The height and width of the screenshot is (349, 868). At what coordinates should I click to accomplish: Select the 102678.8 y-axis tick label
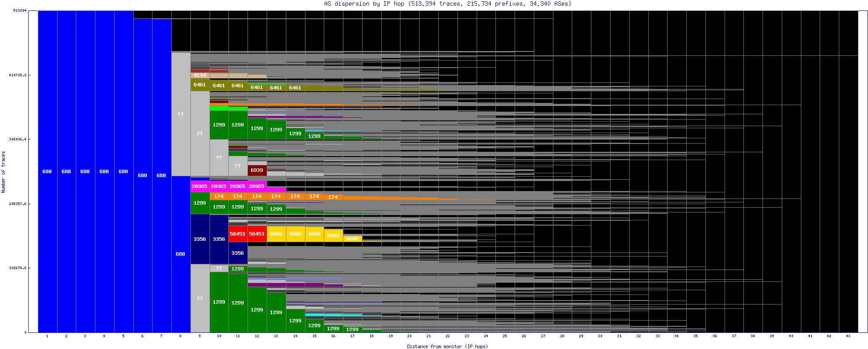tap(17, 268)
